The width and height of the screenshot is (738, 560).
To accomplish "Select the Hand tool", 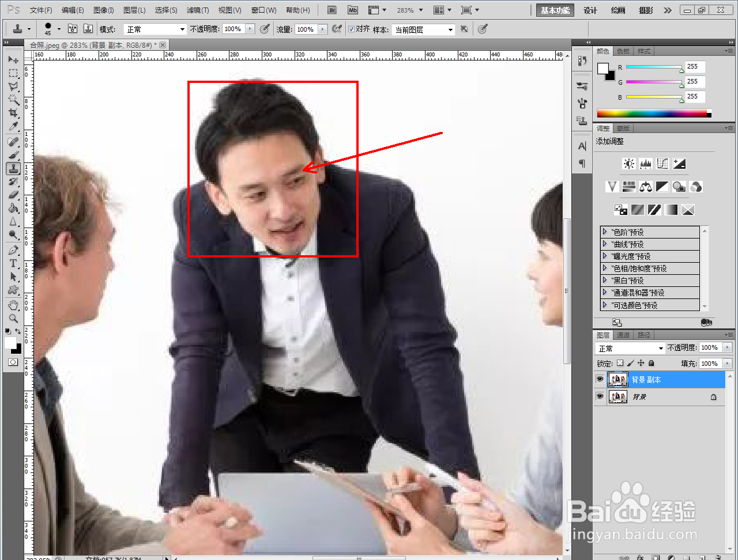I will [13, 305].
